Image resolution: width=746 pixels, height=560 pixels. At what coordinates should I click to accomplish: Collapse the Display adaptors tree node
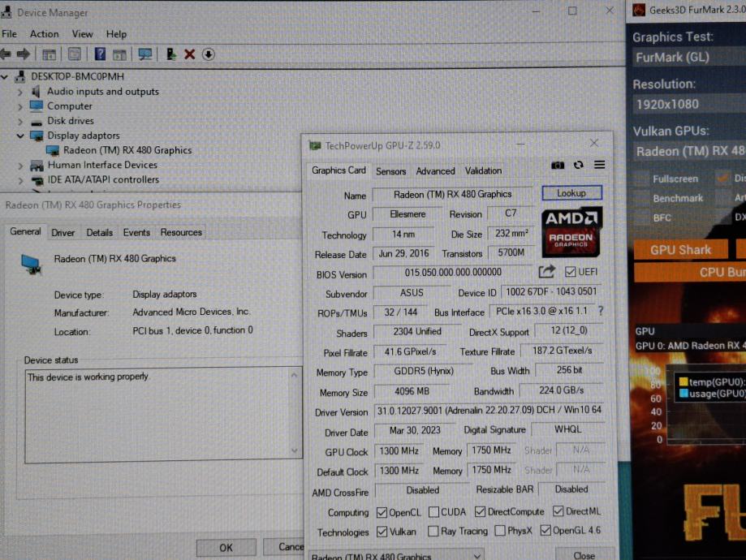pyautogui.click(x=21, y=136)
